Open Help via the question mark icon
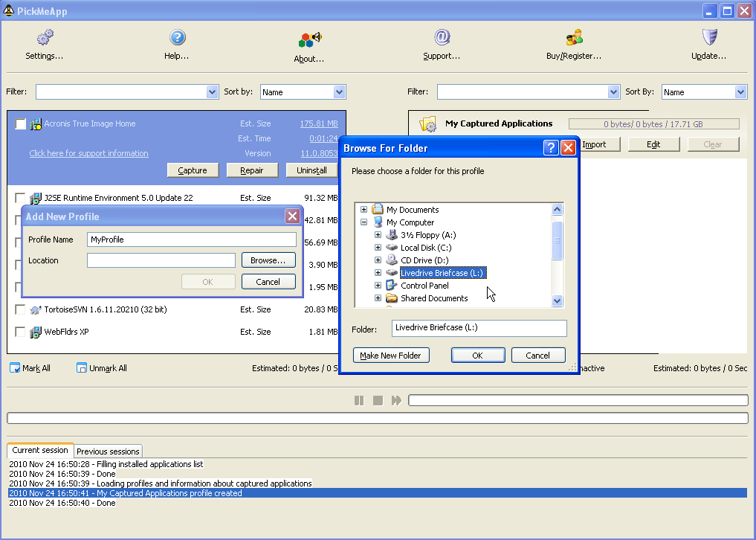Image resolution: width=756 pixels, height=540 pixels. click(178, 37)
